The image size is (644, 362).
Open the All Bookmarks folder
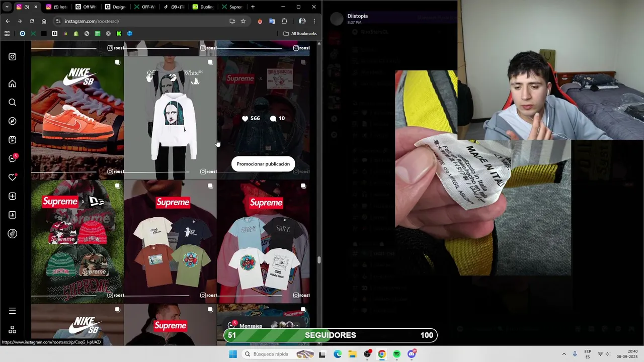coord(300,34)
